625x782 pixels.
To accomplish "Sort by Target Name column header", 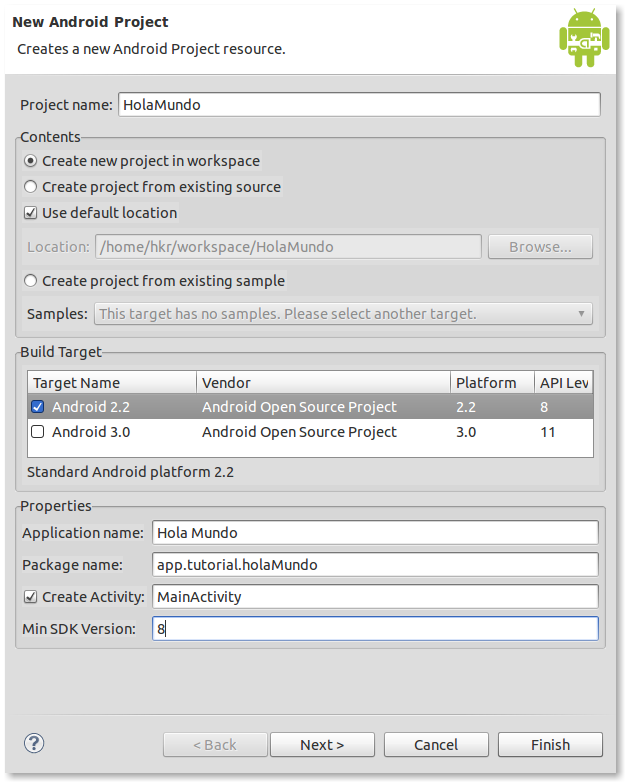I will point(112,383).
